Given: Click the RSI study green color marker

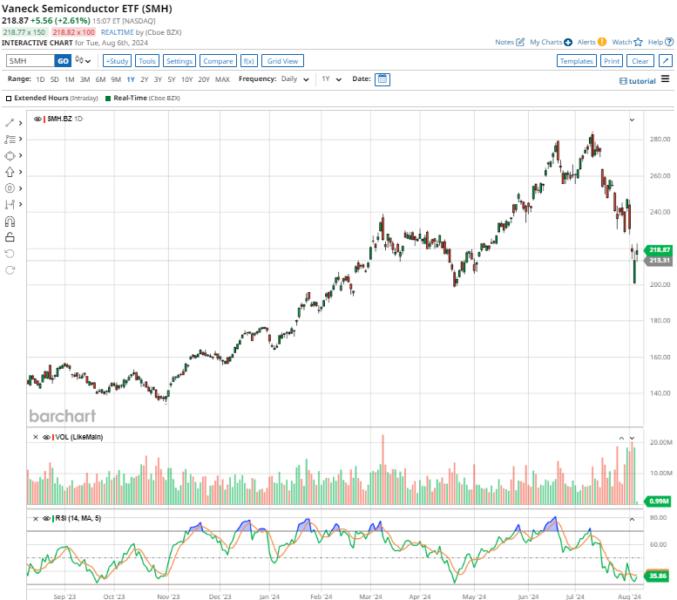Looking at the screenshot, I should coord(53,518).
